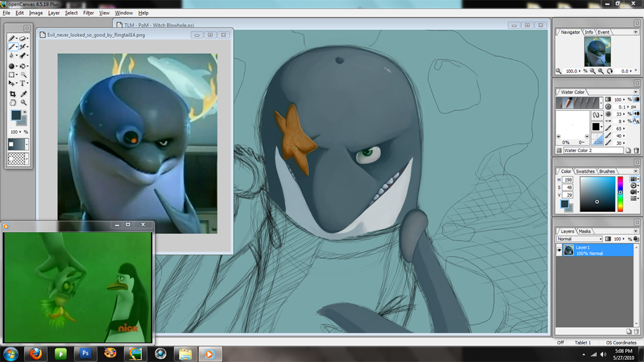Toggle the eye icon in brush preview area
644x362 pixels.
coord(559,136)
